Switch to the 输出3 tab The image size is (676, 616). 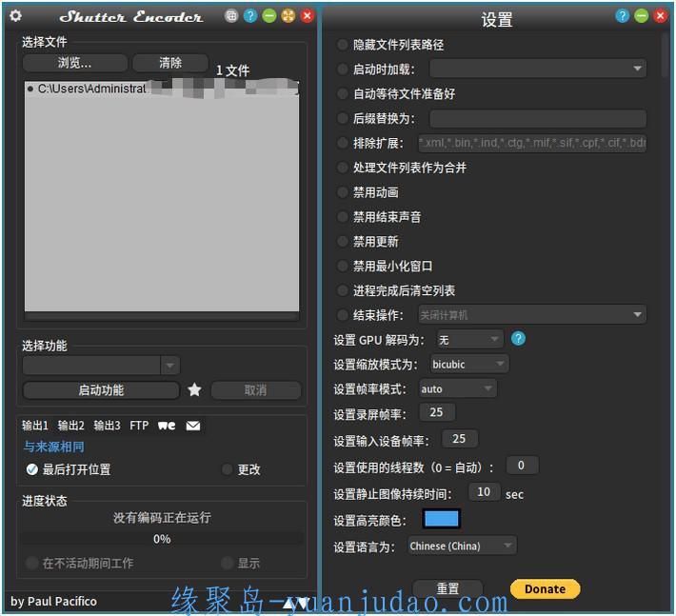(107, 426)
